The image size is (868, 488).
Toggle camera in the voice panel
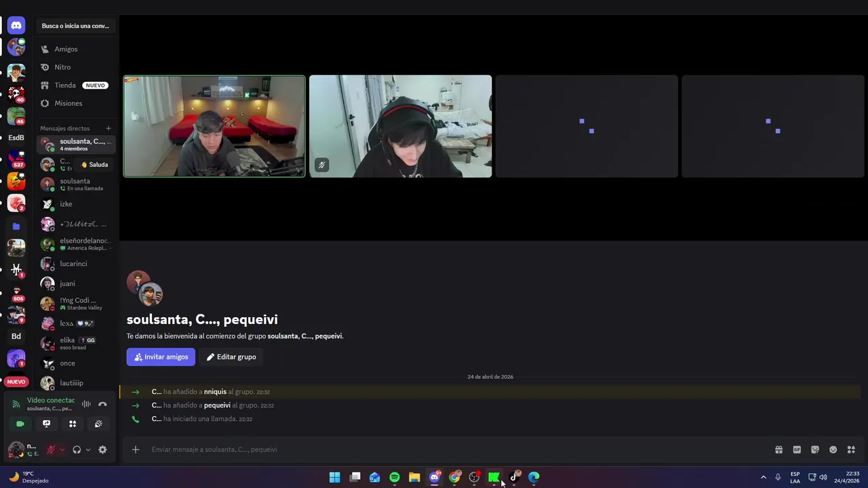[20, 424]
